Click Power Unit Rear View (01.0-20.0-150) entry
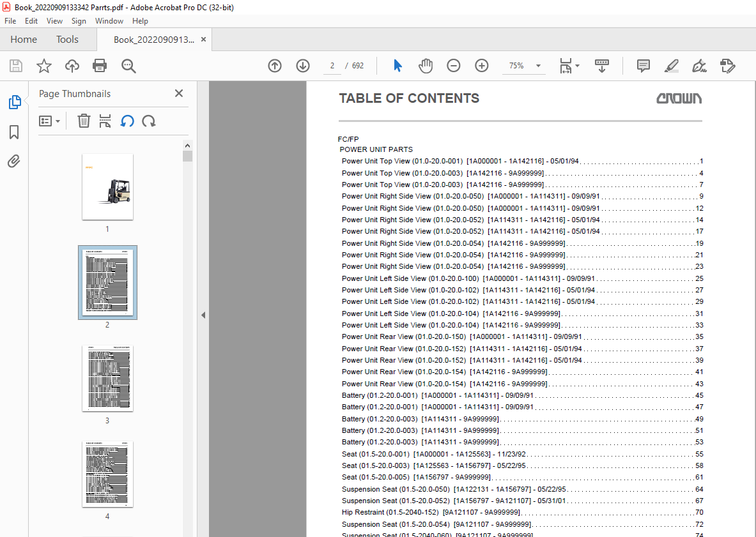Image resolution: width=756 pixels, height=537 pixels. tap(523, 337)
